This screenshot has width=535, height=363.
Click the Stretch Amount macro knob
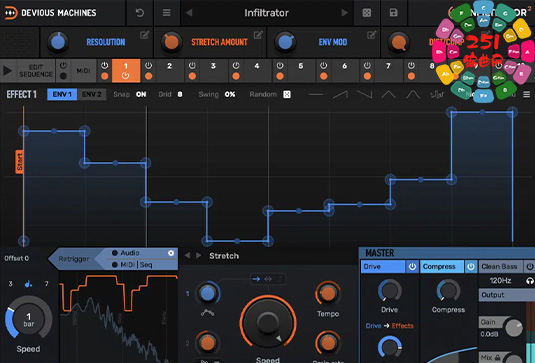point(171,42)
